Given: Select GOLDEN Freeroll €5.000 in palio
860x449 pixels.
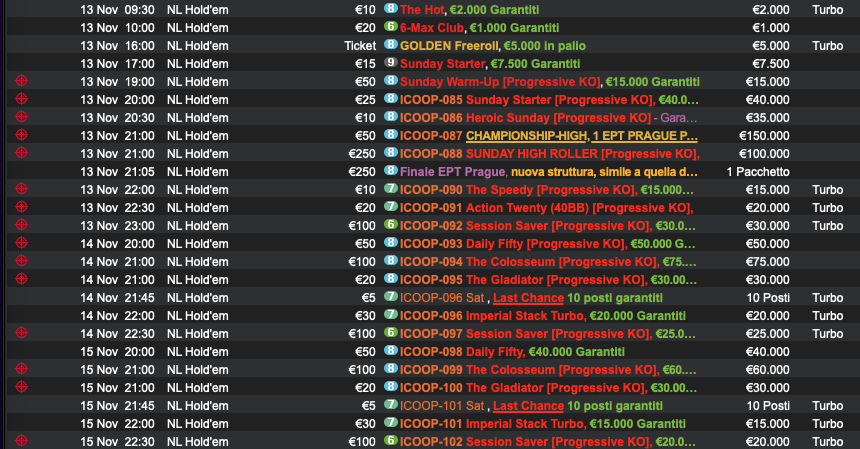Looking at the screenshot, I should [x=493, y=46].
